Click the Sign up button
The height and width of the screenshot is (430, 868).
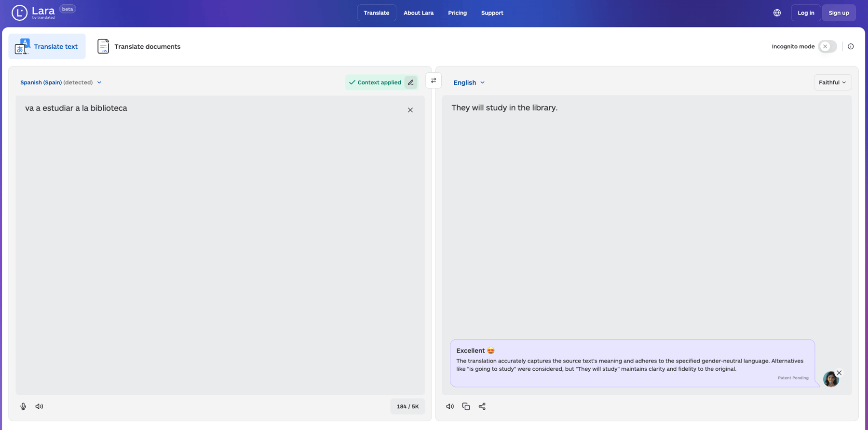pos(839,13)
